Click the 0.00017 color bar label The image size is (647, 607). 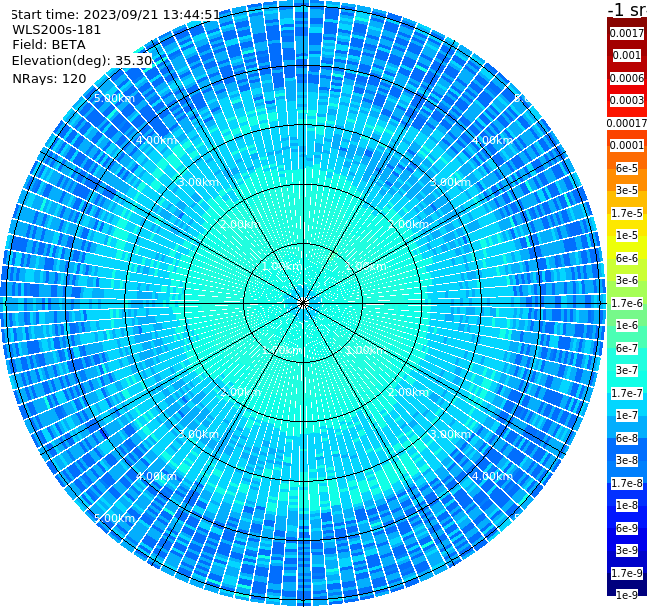[x=627, y=123]
